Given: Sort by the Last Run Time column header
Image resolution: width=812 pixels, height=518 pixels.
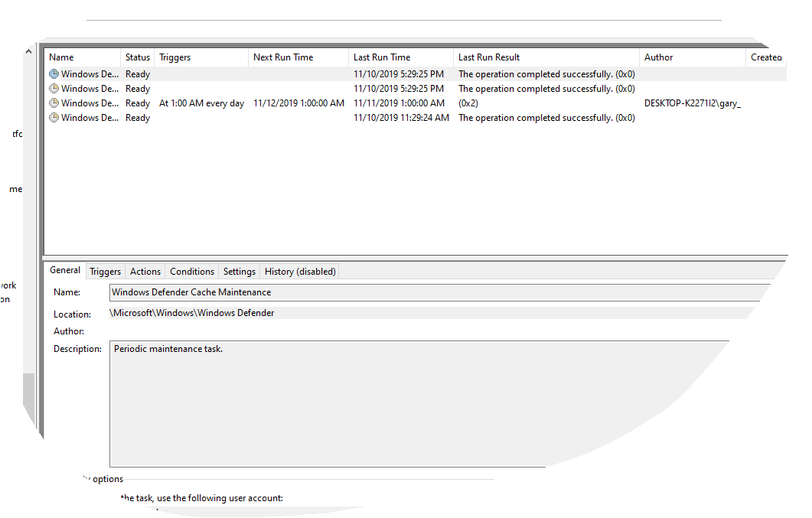Looking at the screenshot, I should point(401,57).
